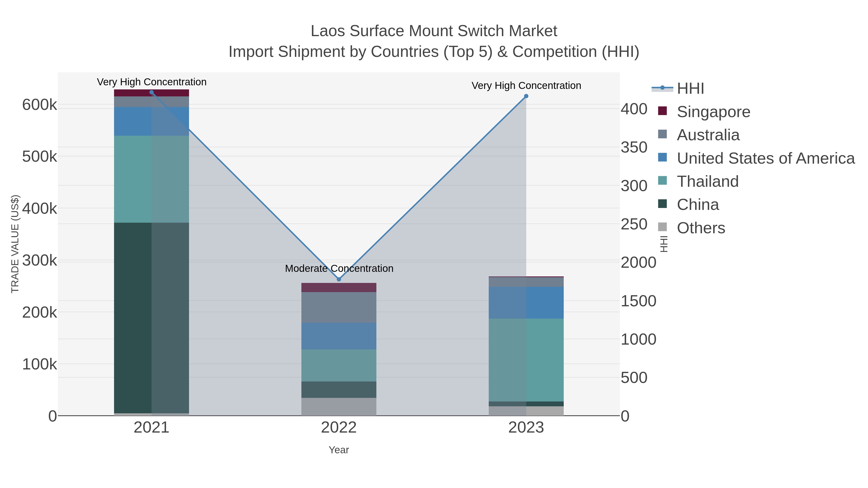Click the Thailand segment of the 2021 bar
The width and height of the screenshot is (868, 488).
tap(151, 179)
